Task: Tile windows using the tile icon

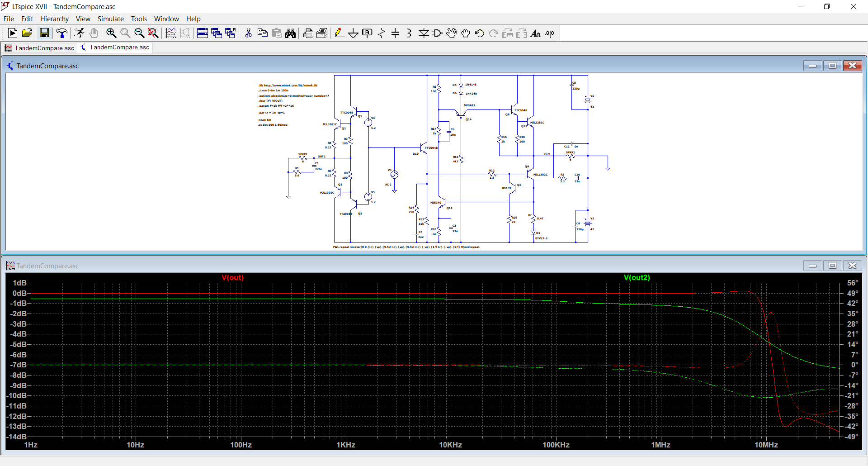Action: 203,33
